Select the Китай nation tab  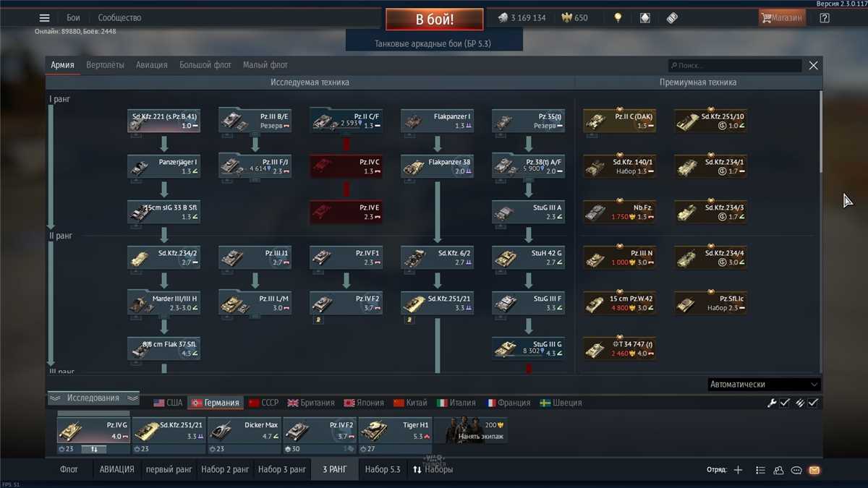pyautogui.click(x=411, y=403)
